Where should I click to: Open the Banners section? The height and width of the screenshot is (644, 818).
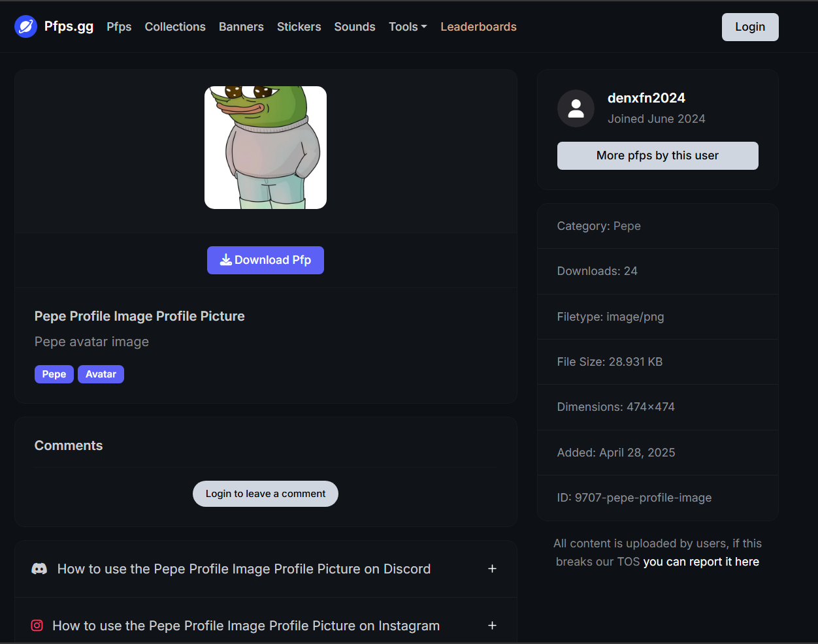pos(241,27)
